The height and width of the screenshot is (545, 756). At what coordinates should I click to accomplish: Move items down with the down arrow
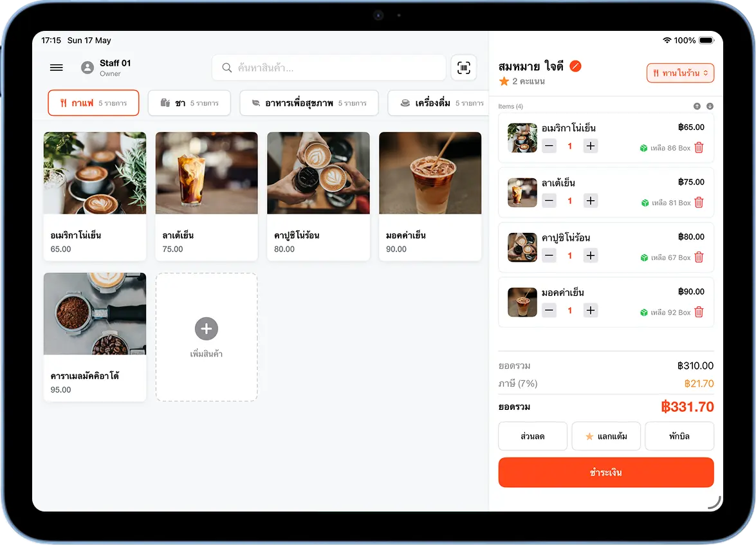[x=710, y=106]
